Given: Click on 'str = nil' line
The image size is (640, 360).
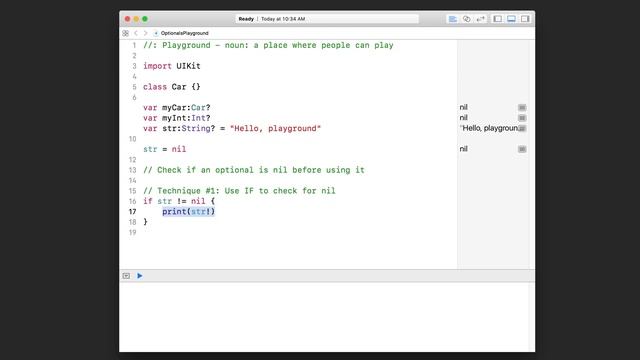Looking at the screenshot, I should coord(164,149).
